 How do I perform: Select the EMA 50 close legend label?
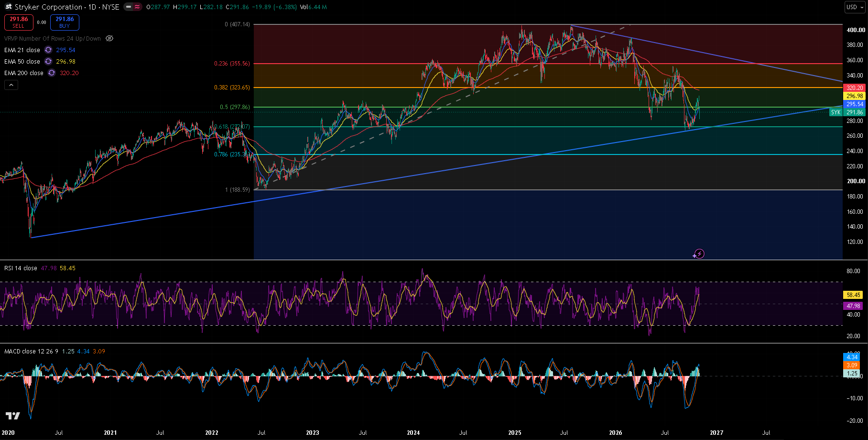(22, 61)
